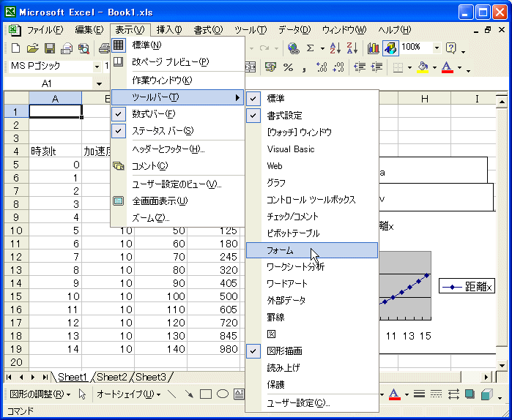The image size is (512, 420).
Task: Apply Percent style icon
Action: 288,67
